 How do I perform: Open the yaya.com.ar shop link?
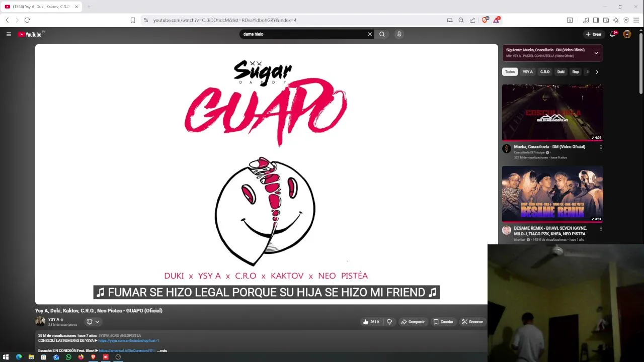click(128, 341)
